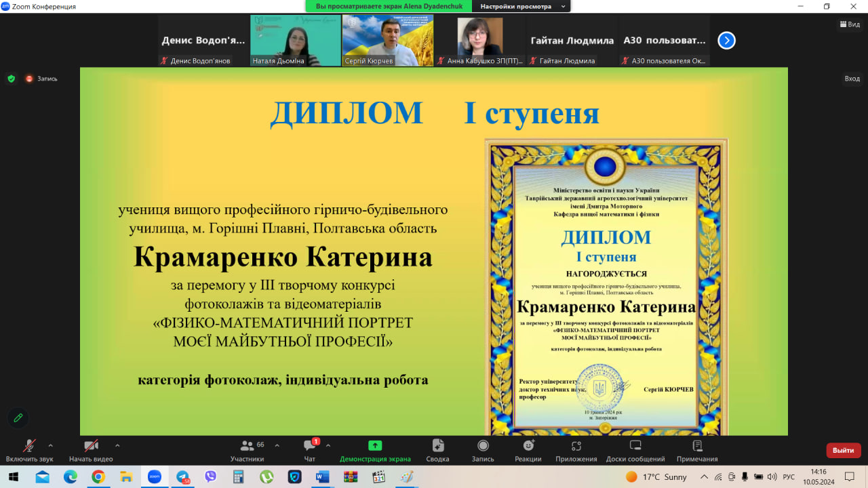868x488 pixels.
Task: Open weather widget 17°C Sunny
Action: tap(656, 477)
